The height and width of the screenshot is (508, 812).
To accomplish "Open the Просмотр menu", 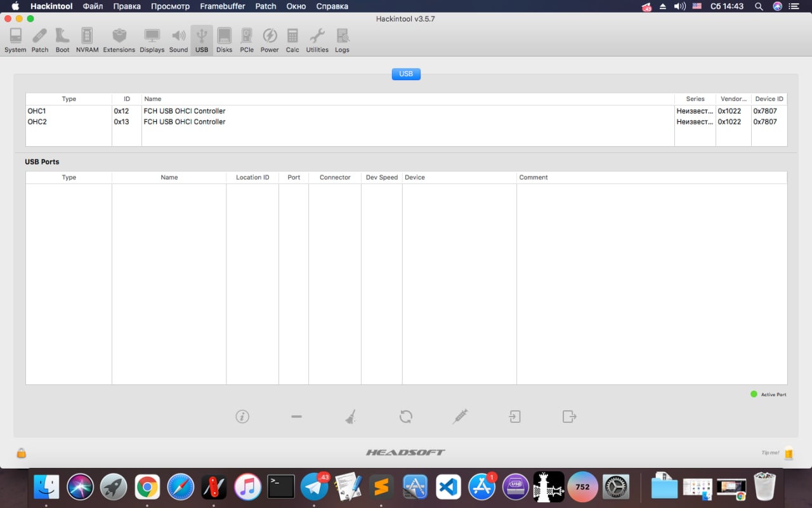I will pos(170,6).
